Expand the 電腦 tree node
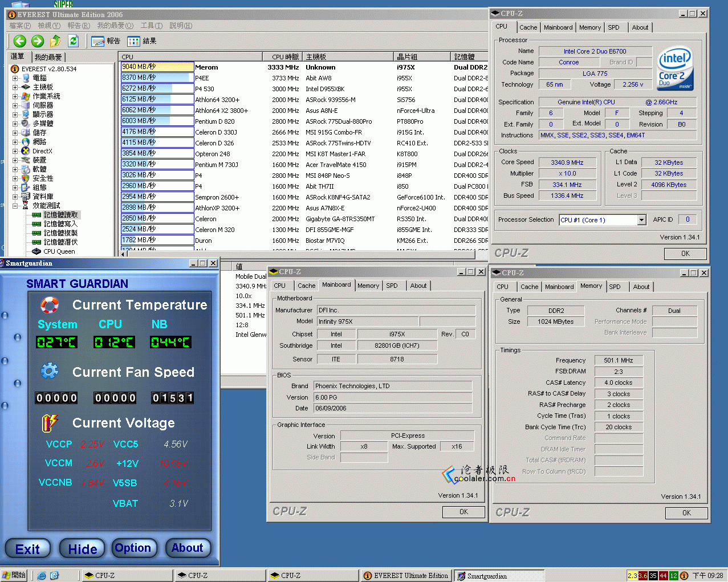Screen dimensions: 728x582 coord(15,78)
